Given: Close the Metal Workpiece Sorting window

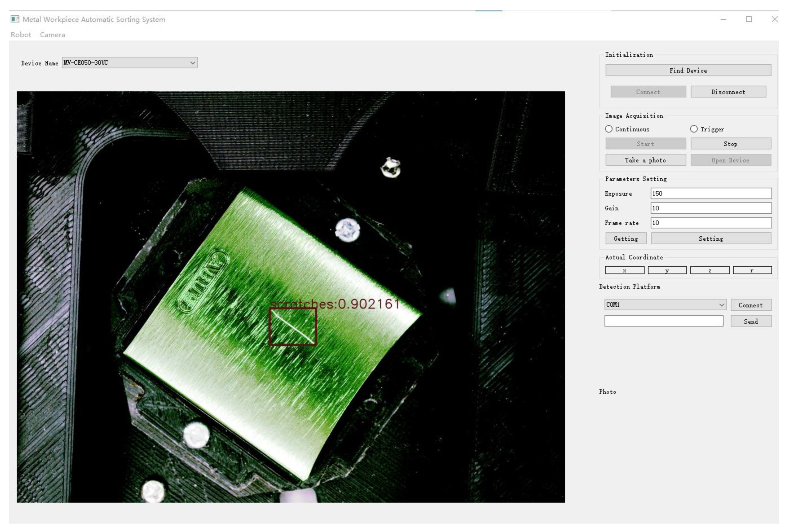Looking at the screenshot, I should click(x=774, y=19).
